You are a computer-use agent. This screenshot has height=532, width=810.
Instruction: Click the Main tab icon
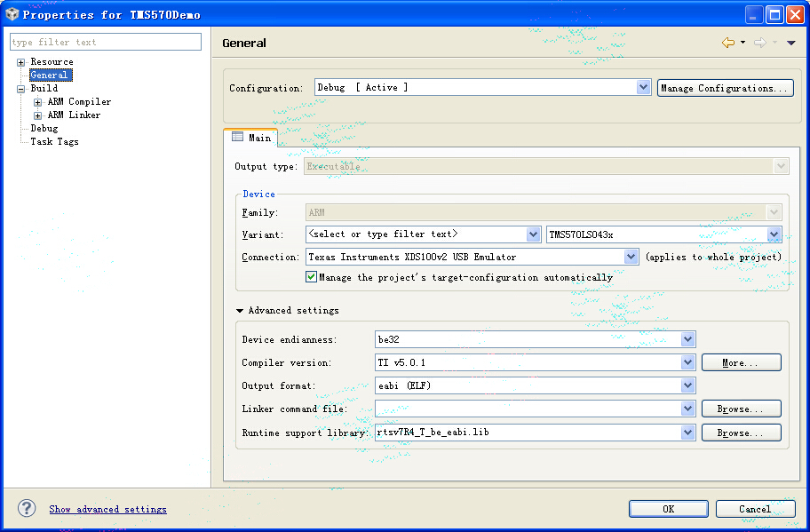238,137
